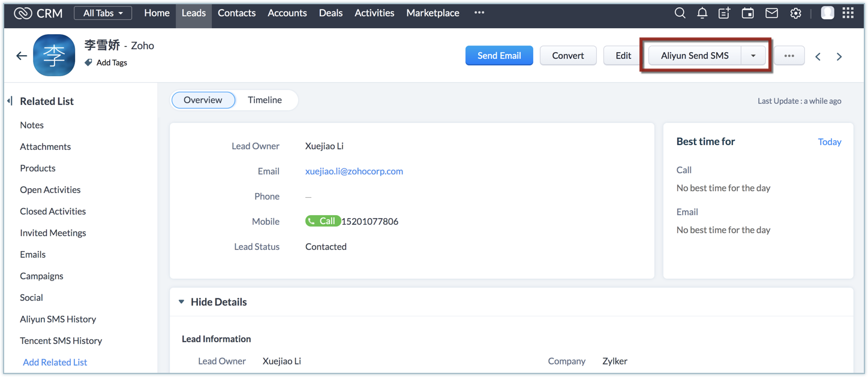The width and height of the screenshot is (868, 377).
Task: Open the xuejiao.li@zohocorp.com email link
Action: tap(354, 171)
